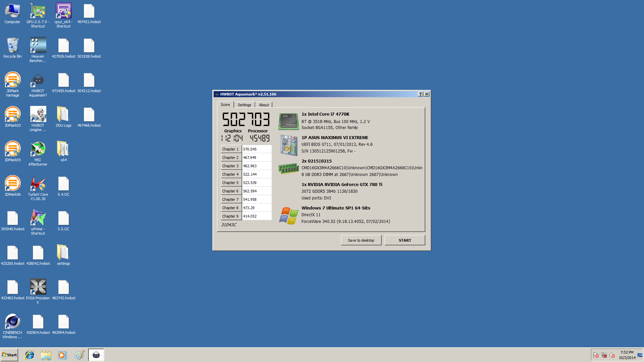644x362 pixels.
Task: Select the 501928.hwbot file
Action: point(89,48)
